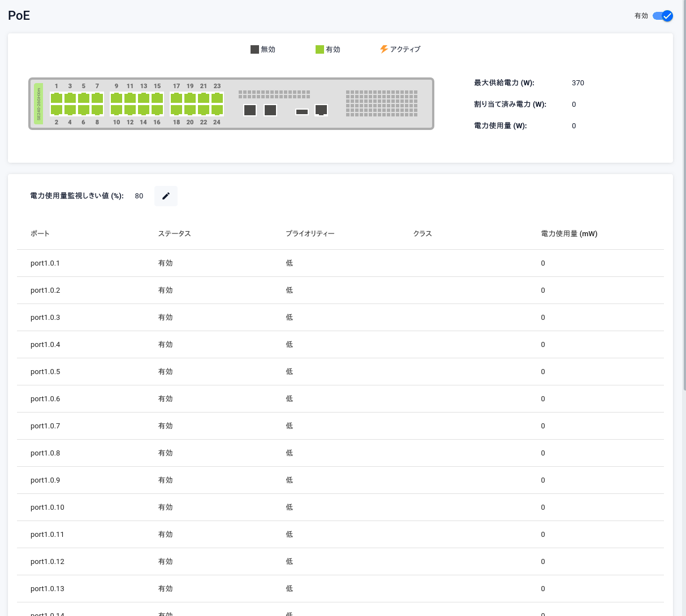This screenshot has height=616, width=686.
Task: Click the プライオリティー column header
Action: pos(310,233)
